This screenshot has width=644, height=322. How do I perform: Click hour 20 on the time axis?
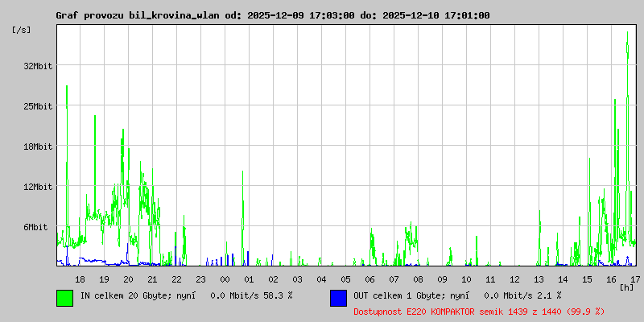pyautogui.click(x=128, y=279)
